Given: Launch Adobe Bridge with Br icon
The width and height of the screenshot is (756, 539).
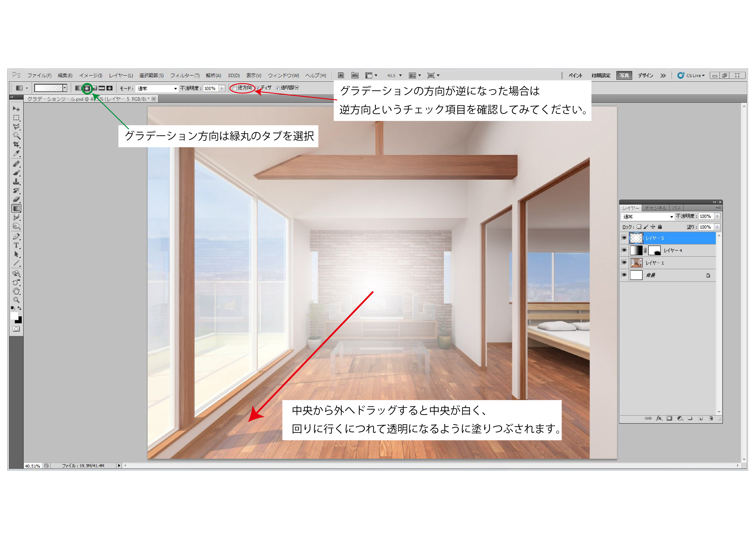Looking at the screenshot, I should 341,76.
